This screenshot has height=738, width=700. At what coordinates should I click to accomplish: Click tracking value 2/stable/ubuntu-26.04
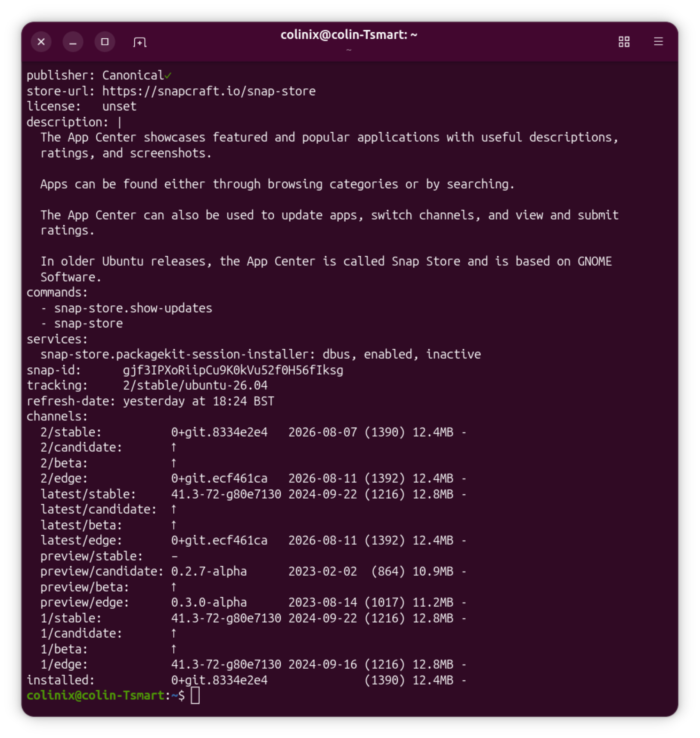pyautogui.click(x=195, y=385)
